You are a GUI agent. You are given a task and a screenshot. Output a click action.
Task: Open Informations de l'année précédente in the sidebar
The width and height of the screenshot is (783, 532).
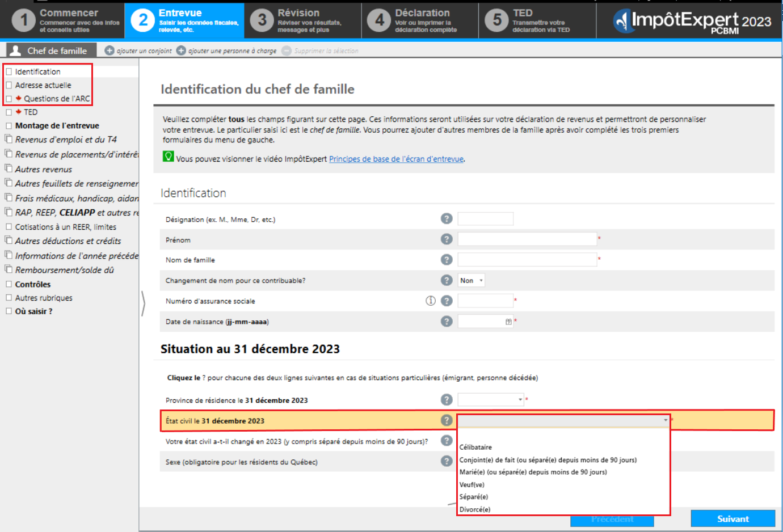pyautogui.click(x=77, y=256)
